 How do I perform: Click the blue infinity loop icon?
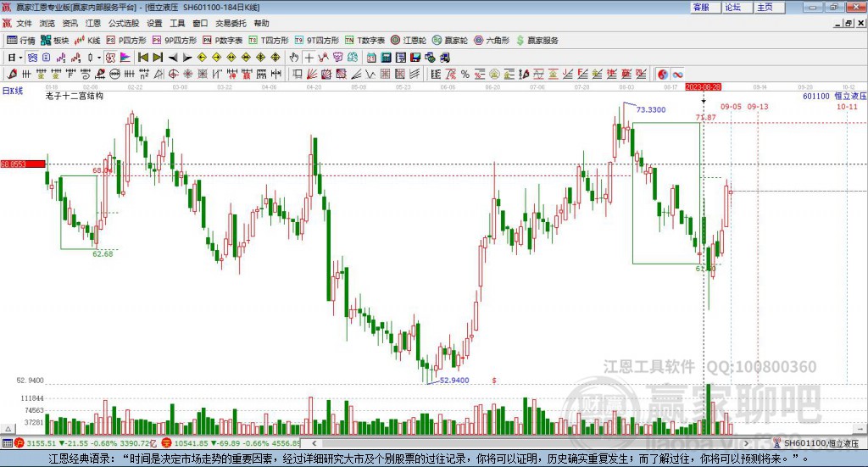[677, 74]
